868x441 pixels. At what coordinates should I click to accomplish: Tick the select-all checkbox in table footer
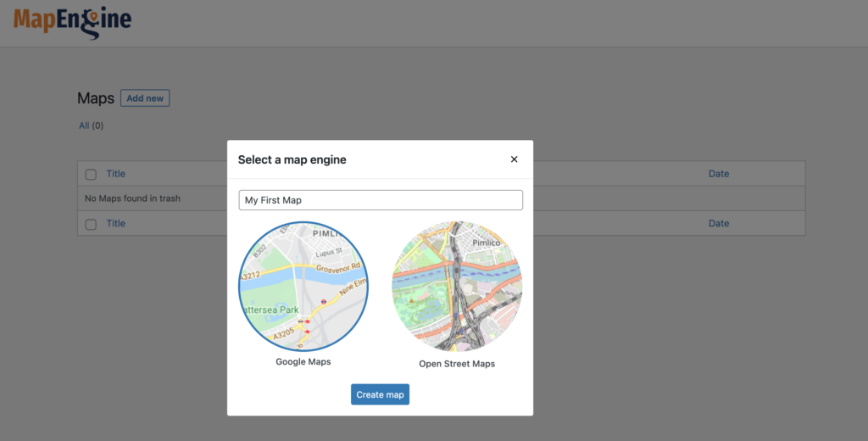91,225
